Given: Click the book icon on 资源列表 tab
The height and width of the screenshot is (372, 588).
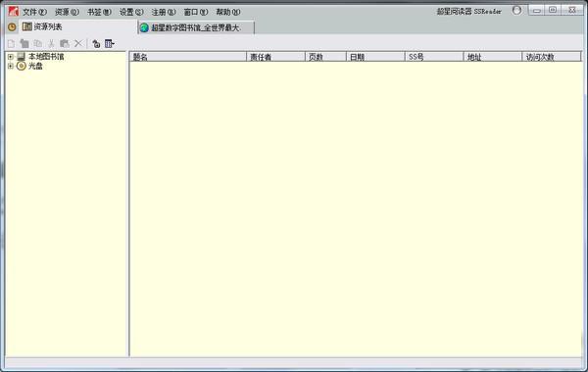Looking at the screenshot, I should (27, 26).
